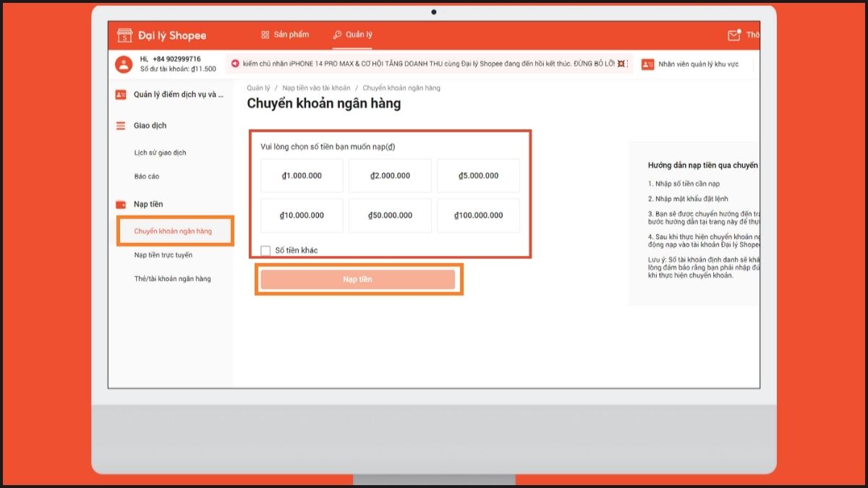Viewport: 868px width, 488px height.
Task: Click the Nhập mật khẩu đặt lệnh step
Action: (688, 199)
